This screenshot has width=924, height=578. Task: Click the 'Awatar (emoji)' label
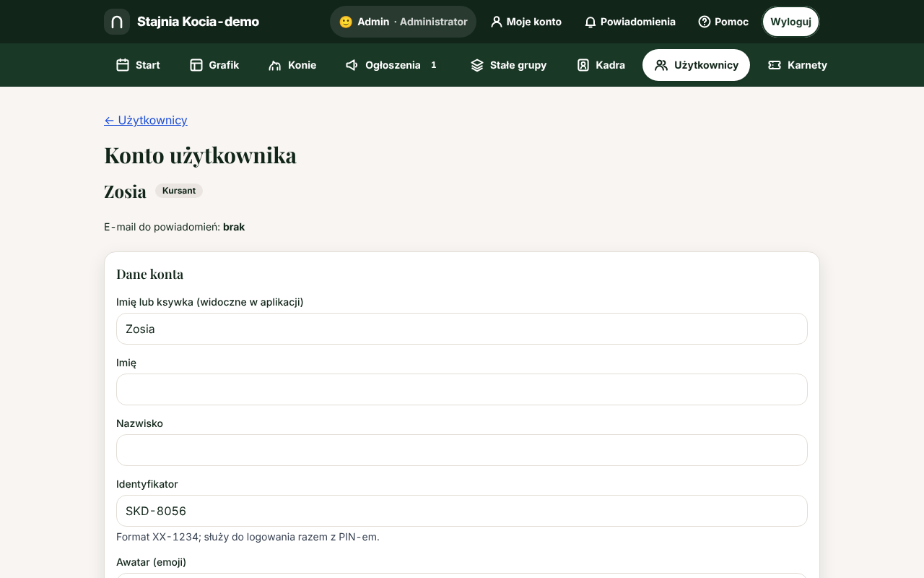tap(152, 562)
